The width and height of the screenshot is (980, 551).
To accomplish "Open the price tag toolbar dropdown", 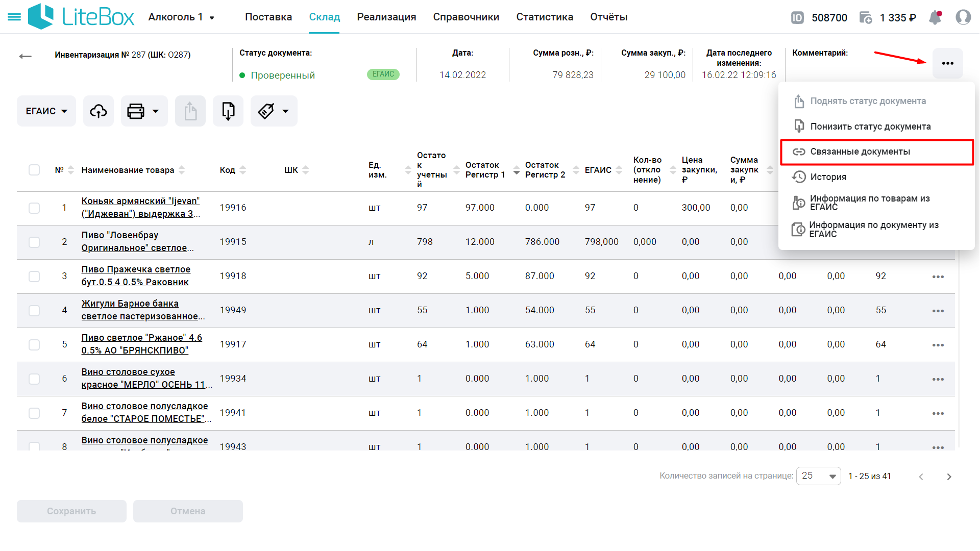I will click(274, 111).
